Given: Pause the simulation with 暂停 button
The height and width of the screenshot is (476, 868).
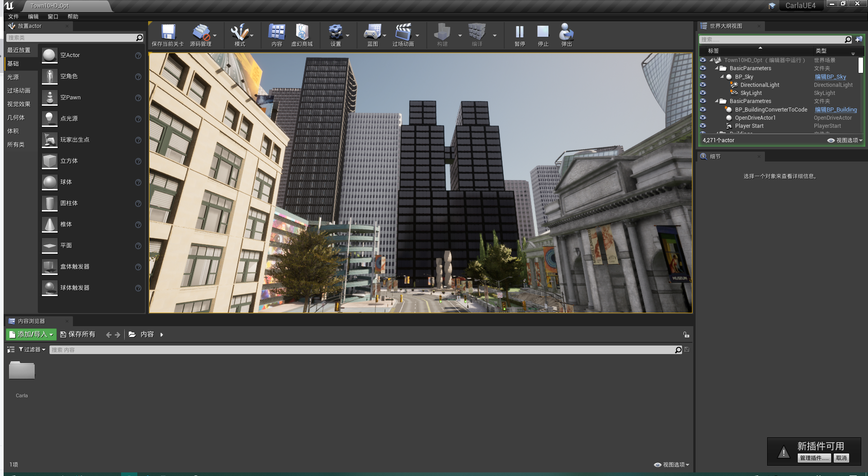Looking at the screenshot, I should 520,35.
